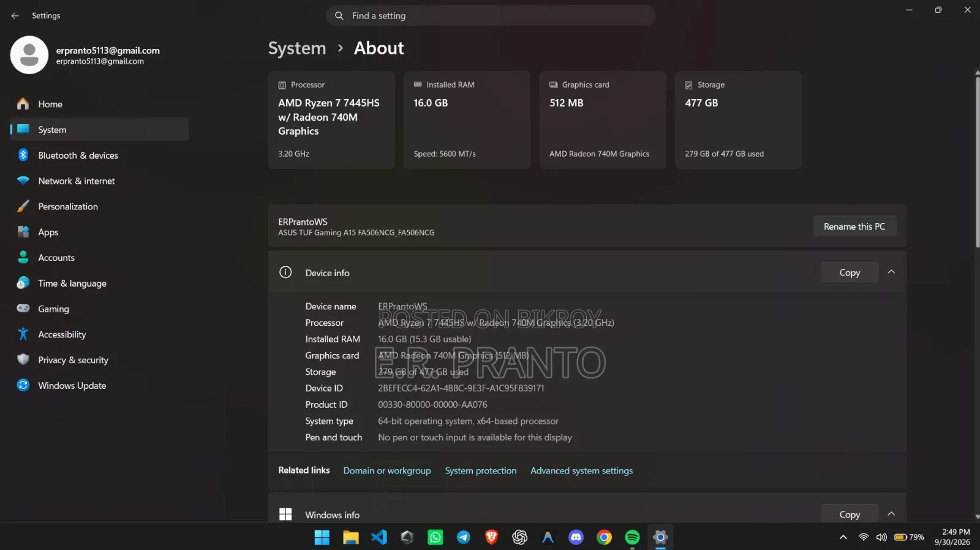Launch Google Chrome from taskbar
The width and height of the screenshot is (980, 550).
605,538
